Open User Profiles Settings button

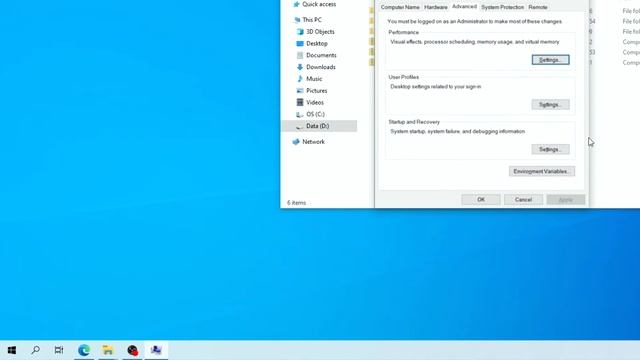click(550, 104)
